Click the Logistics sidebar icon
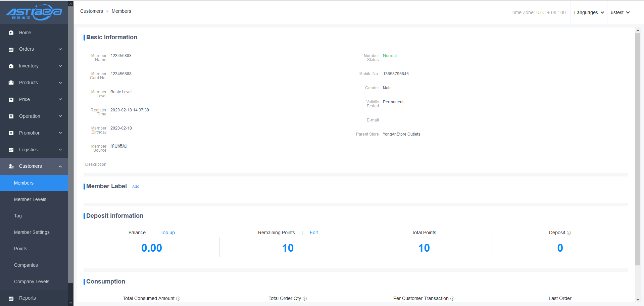644x306 pixels. 11,150
